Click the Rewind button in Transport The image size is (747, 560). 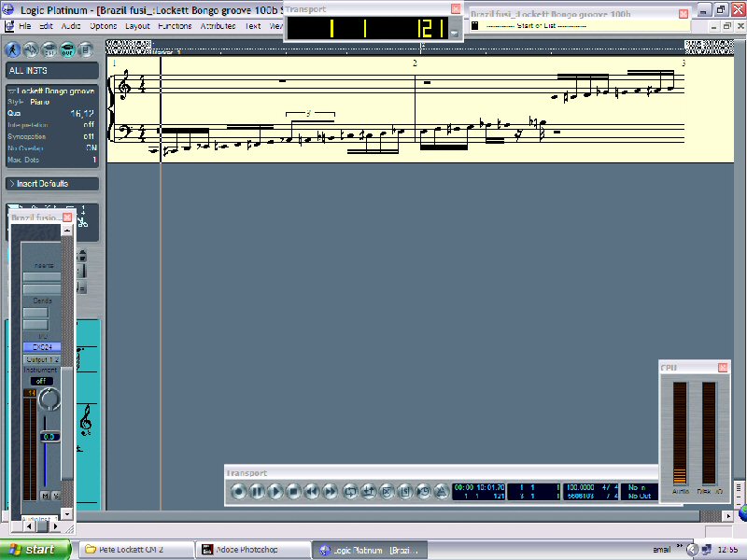click(312, 490)
